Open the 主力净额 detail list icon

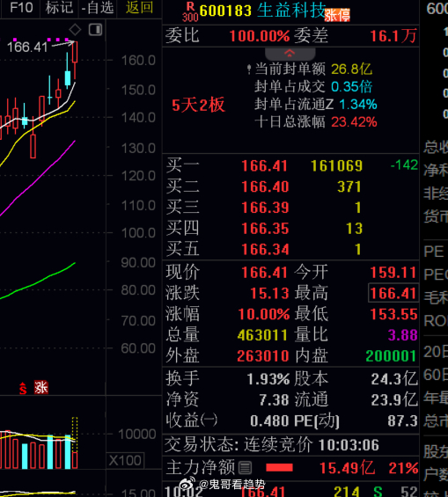coord(245,467)
